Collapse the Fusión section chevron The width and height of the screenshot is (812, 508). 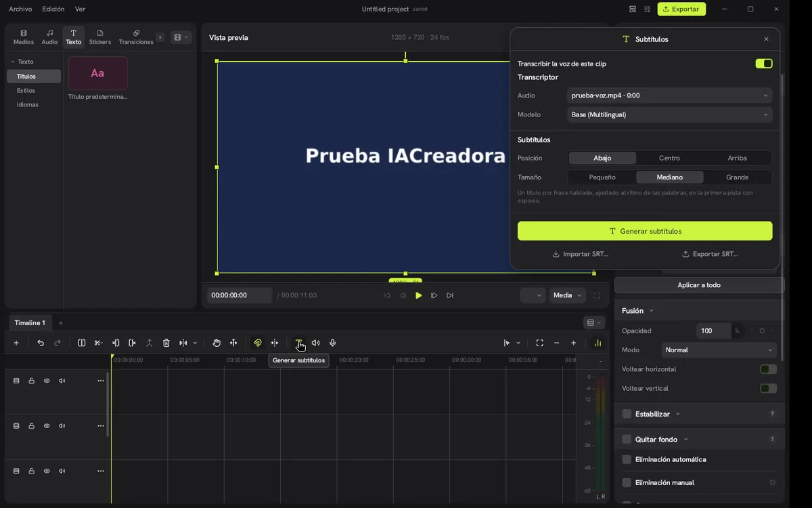coord(651,311)
